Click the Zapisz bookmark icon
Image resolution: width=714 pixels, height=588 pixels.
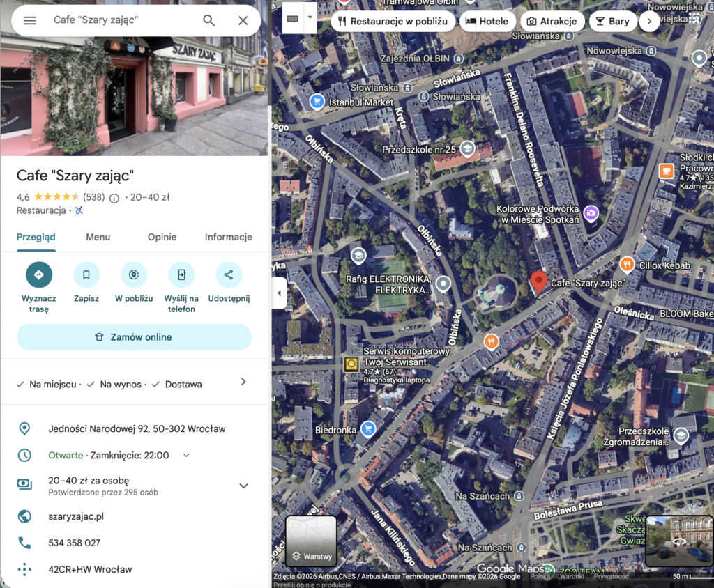click(x=86, y=275)
